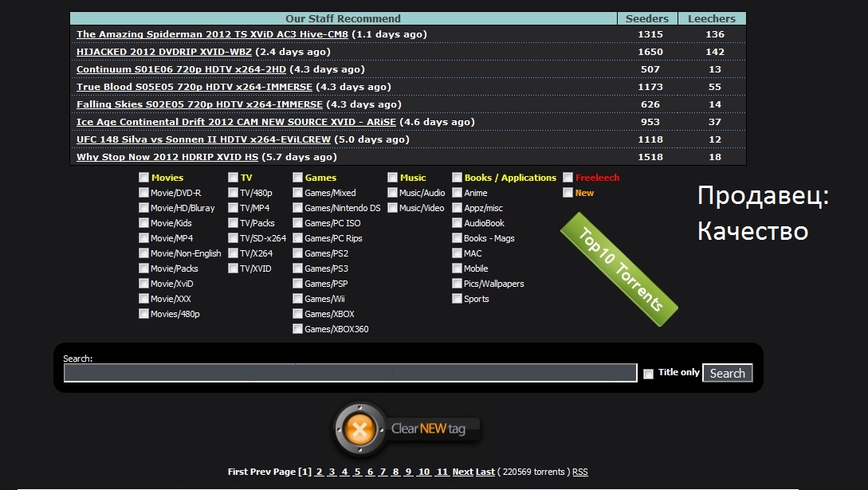Select the TV/Packs checkbox
The image size is (868, 490).
click(233, 223)
